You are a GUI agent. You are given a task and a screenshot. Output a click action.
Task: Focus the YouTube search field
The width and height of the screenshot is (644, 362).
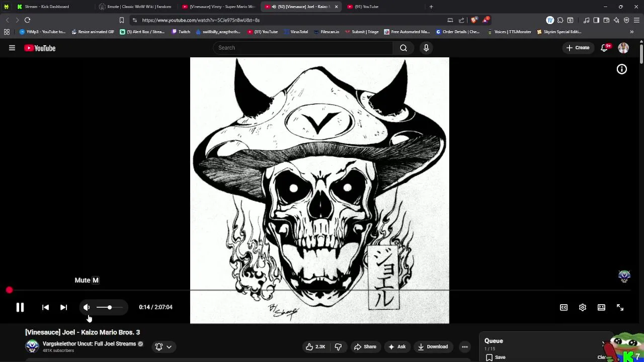click(303, 48)
